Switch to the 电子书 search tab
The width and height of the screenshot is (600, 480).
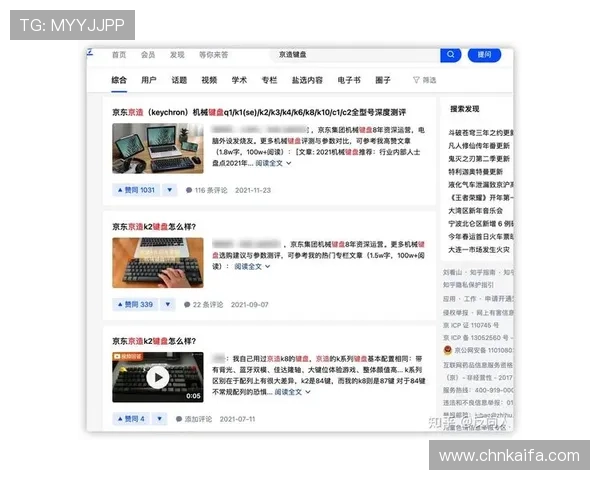tap(349, 80)
